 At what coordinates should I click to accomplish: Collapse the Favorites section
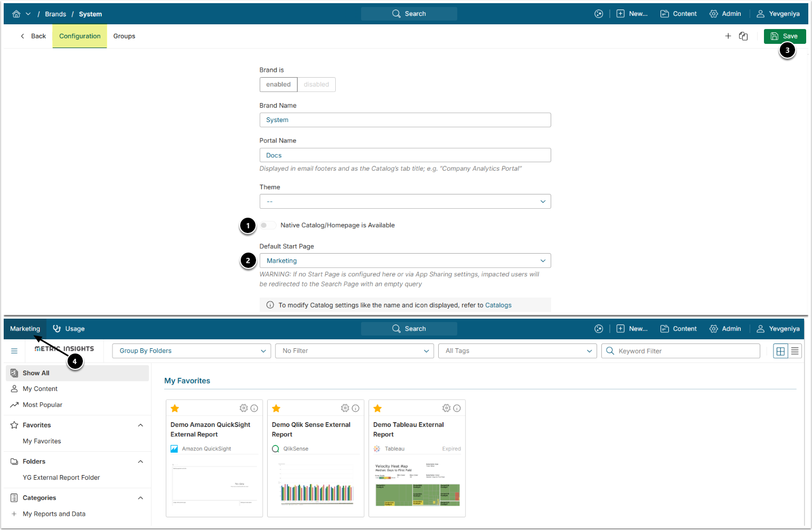coord(140,425)
